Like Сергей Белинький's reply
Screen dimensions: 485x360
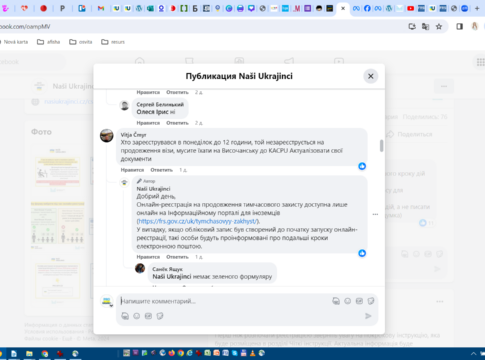click(148, 123)
